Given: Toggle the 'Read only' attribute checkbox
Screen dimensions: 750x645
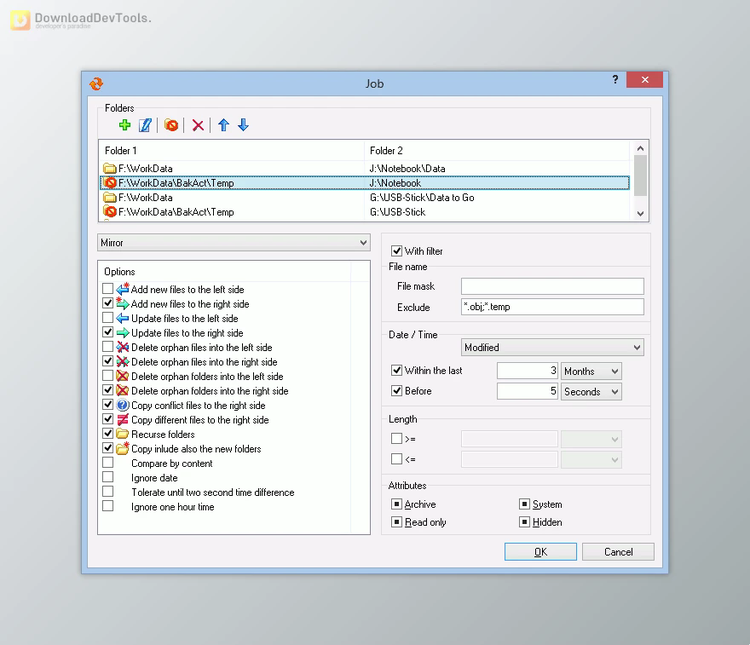Looking at the screenshot, I should (397, 522).
